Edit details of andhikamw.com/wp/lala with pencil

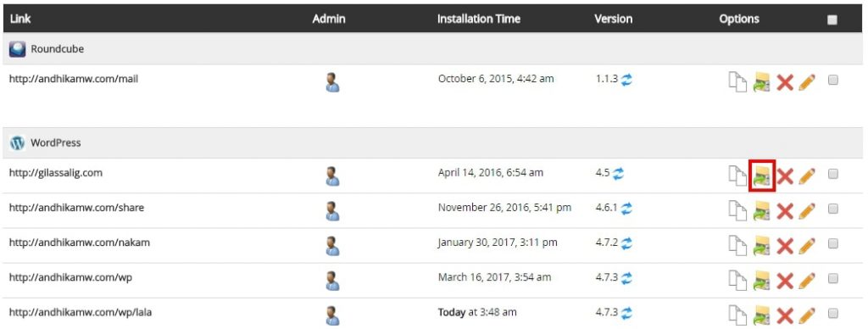tap(807, 315)
